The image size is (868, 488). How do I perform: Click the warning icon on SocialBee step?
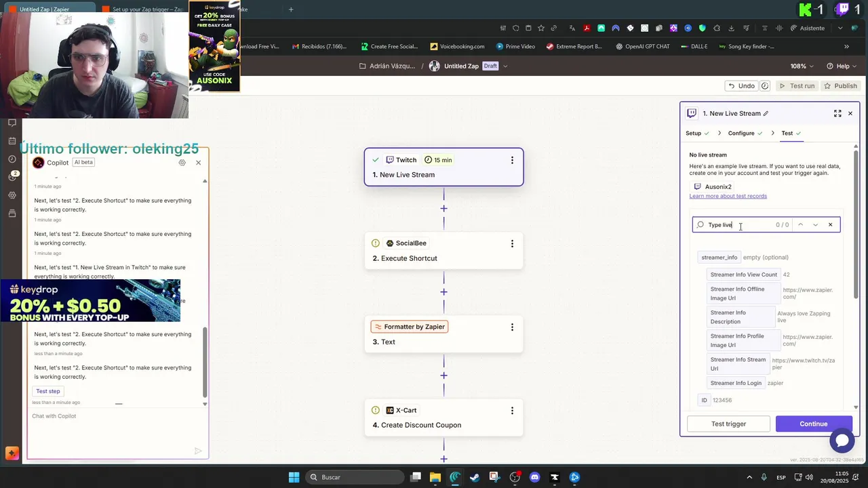point(376,243)
